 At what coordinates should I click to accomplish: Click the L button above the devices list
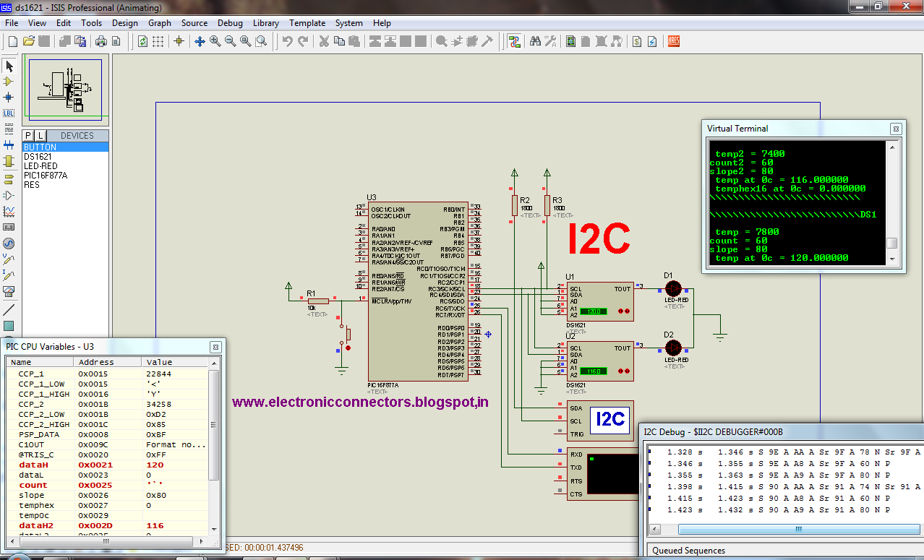tap(40, 135)
